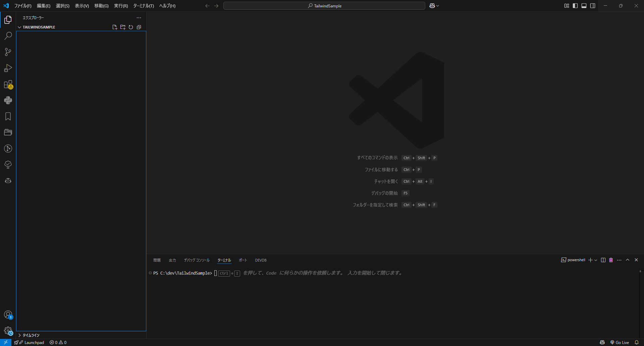Click the TailwindSample command center search box
This screenshot has height=346, width=644.
324,6
